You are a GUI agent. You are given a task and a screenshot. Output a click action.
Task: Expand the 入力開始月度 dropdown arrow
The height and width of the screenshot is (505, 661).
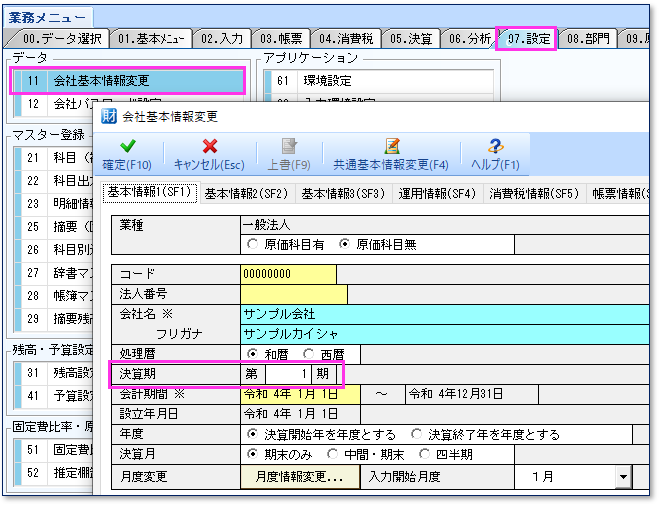point(623,477)
